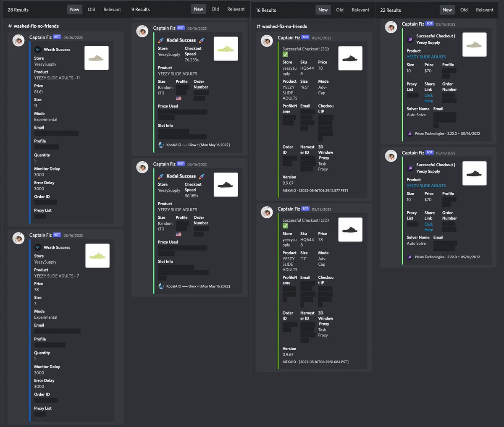Click the US flag icon in the Kodai 76.233s embed
The width and height of the screenshot is (504, 427).
pyautogui.click(x=178, y=98)
